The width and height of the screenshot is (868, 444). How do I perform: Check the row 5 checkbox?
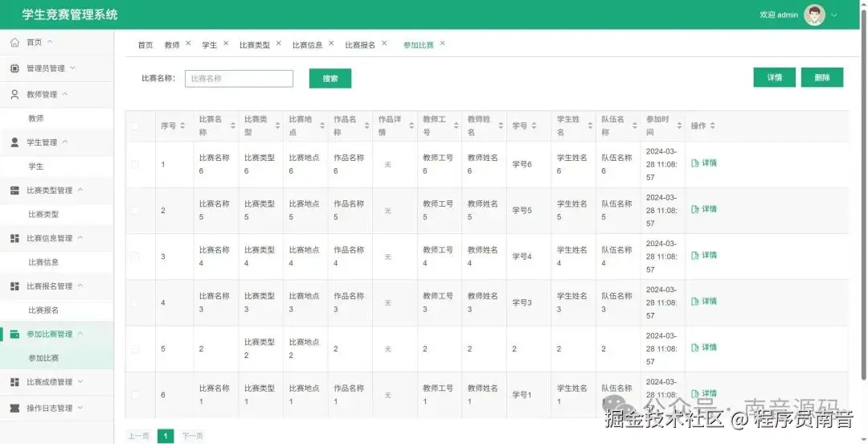135,349
